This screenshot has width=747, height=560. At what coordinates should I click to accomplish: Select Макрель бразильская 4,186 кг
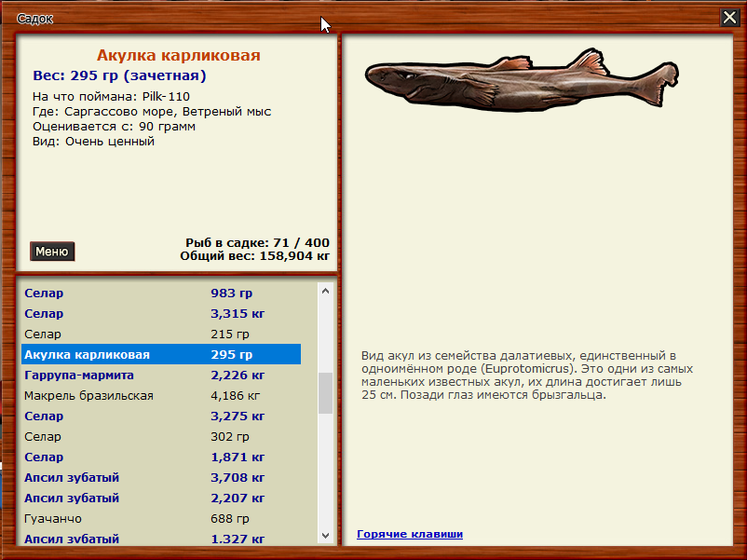click(160, 395)
